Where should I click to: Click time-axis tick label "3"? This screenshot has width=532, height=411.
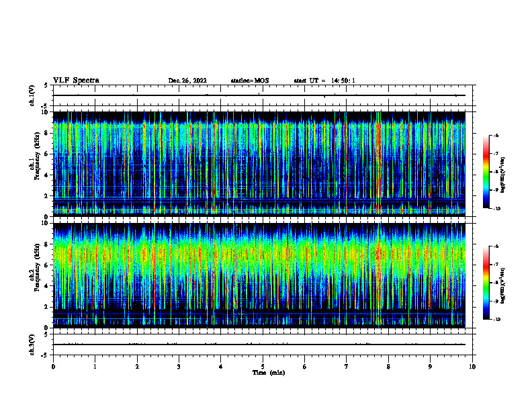tap(179, 367)
